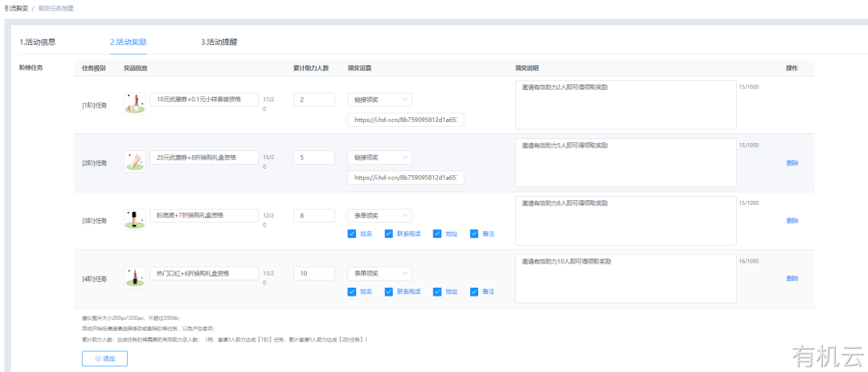The width and height of the screenshot is (868, 372).
Task: Click helper count field showing 10
Action: click(x=313, y=274)
